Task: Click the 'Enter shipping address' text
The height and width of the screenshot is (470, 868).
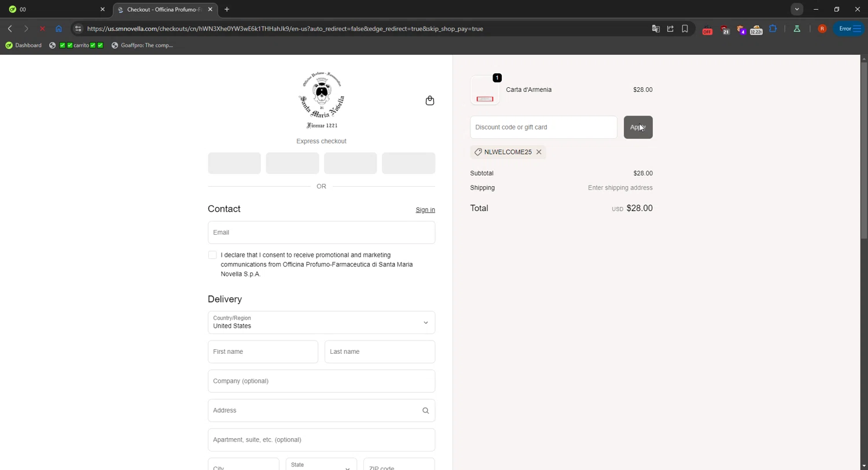Action: (620, 188)
